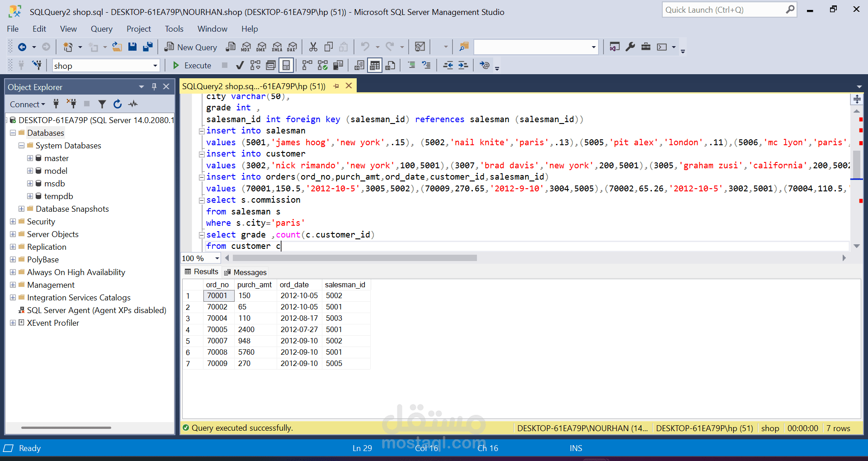
Task: Click the Object Explorer horizontal scrollbar
Action: (66, 427)
